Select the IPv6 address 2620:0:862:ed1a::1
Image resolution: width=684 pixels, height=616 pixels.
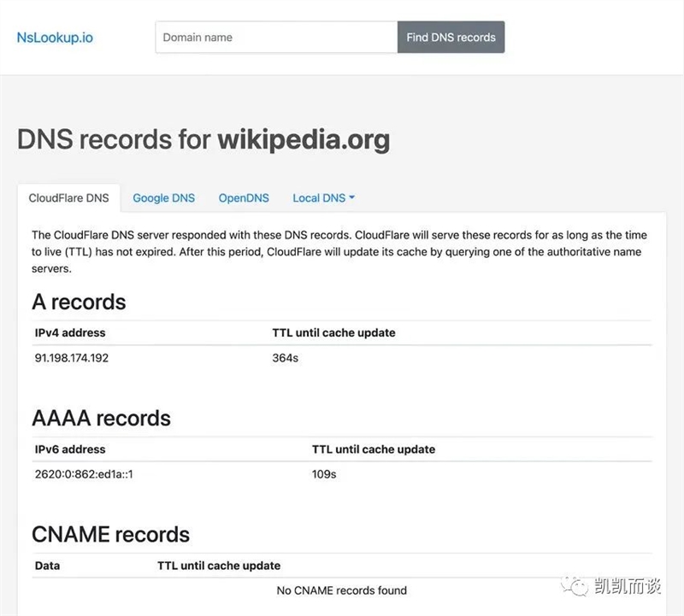[84, 474]
